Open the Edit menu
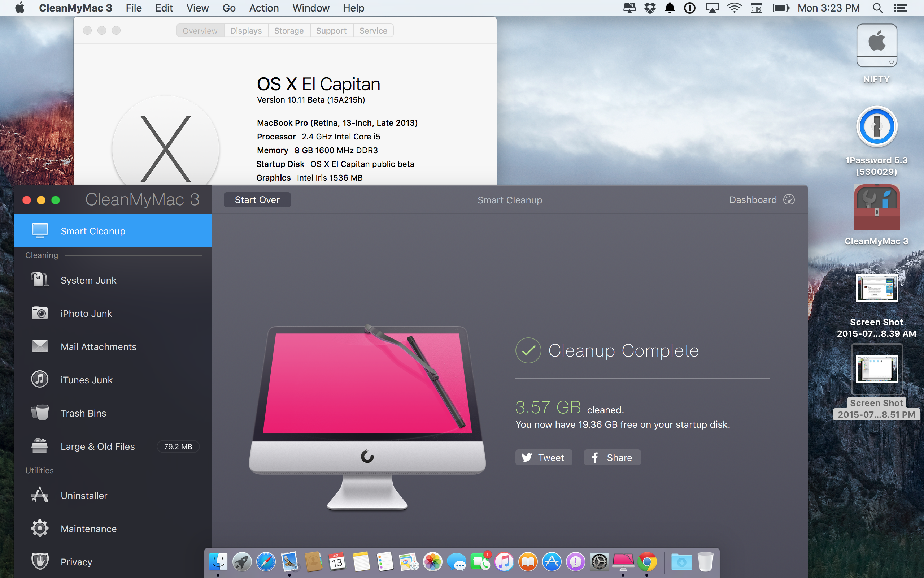This screenshot has height=578, width=924. [x=164, y=8]
